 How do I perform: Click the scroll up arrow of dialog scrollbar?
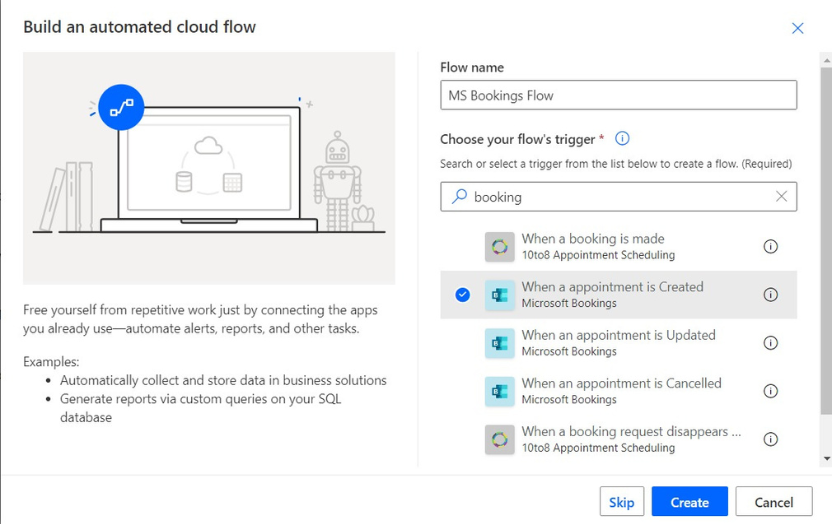coord(826,60)
